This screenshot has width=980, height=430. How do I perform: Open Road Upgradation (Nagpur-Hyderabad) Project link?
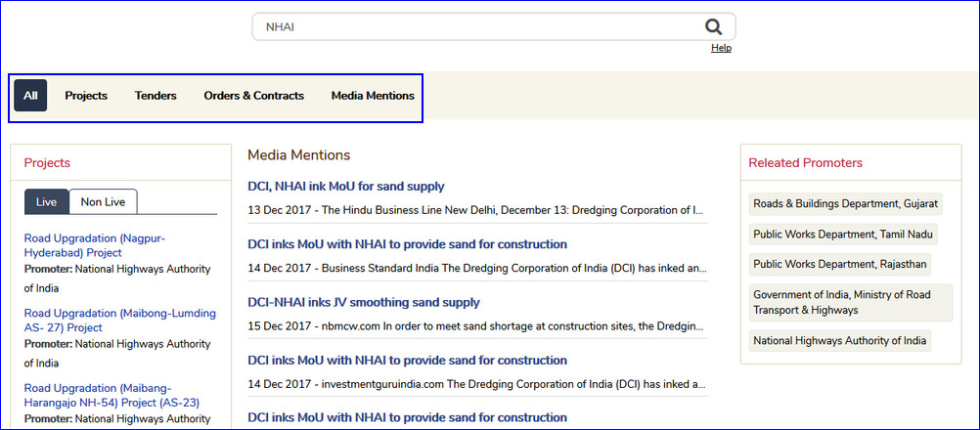(x=94, y=245)
